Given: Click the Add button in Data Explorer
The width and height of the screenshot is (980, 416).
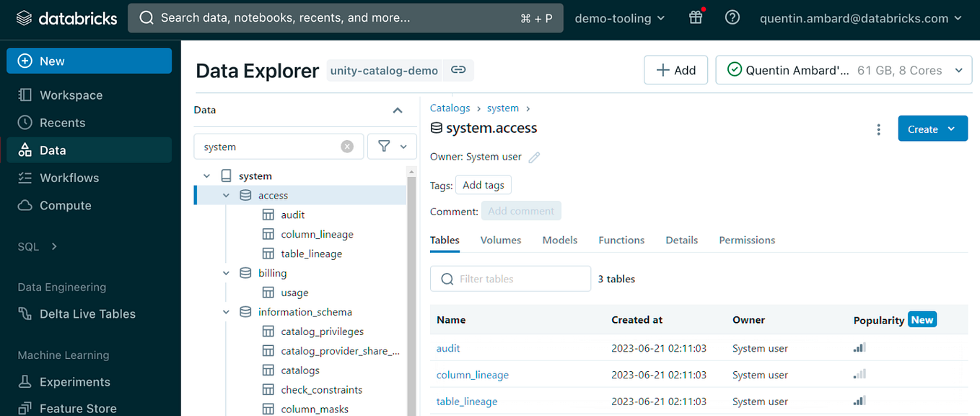Looking at the screenshot, I should (x=675, y=69).
